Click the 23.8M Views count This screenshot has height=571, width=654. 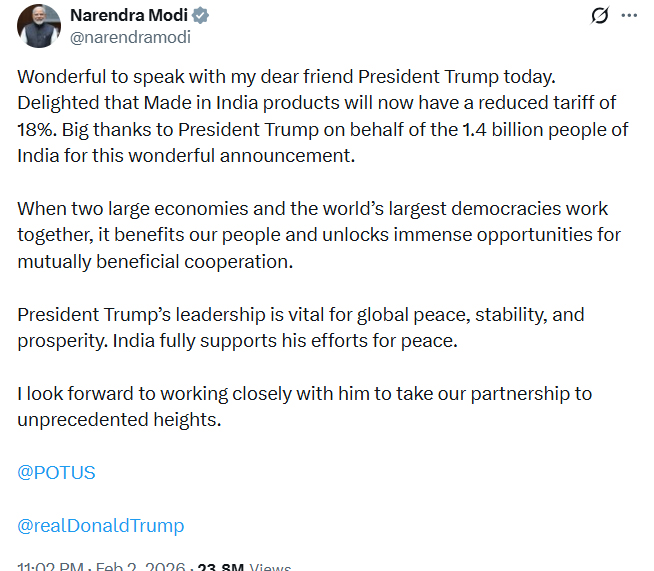tap(240, 566)
